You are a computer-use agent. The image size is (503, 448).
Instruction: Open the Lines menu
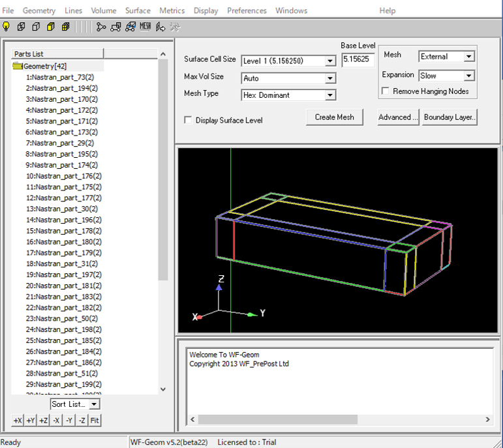pyautogui.click(x=73, y=10)
